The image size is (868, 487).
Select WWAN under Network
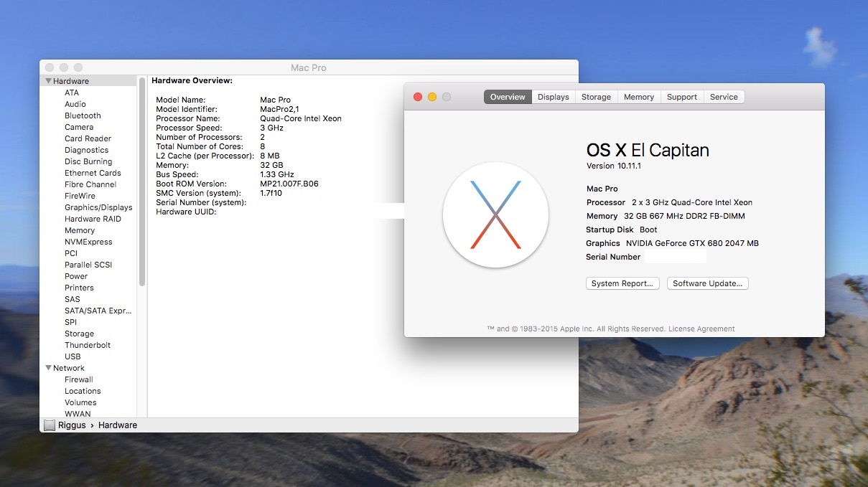(78, 414)
